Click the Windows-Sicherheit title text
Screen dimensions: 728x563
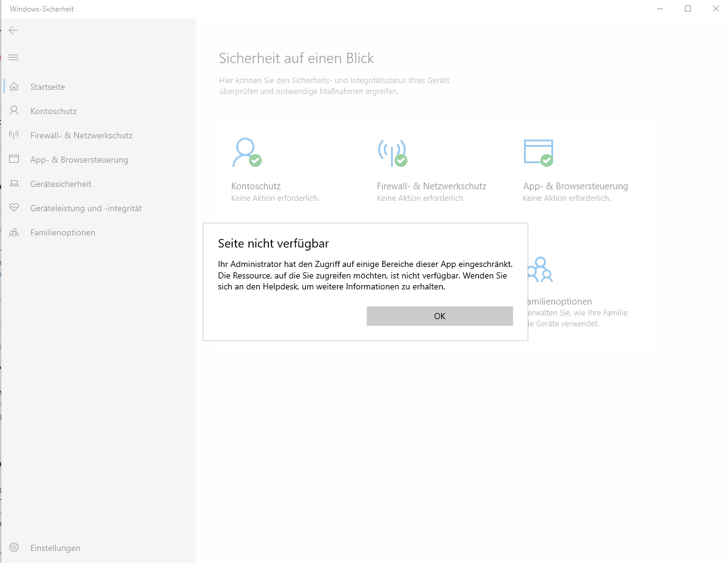point(42,9)
